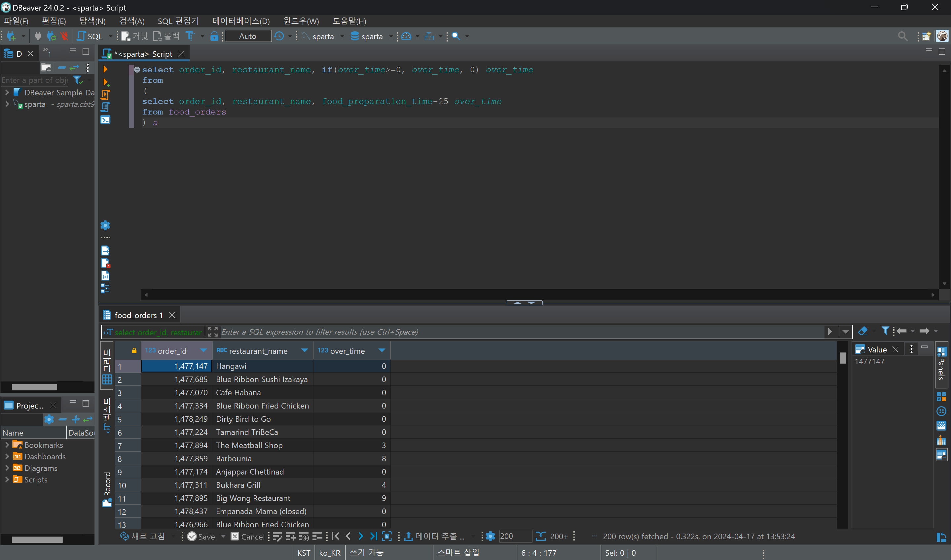This screenshot has height=560, width=951.
Task: Go to last row in results navigation
Action: (373, 536)
